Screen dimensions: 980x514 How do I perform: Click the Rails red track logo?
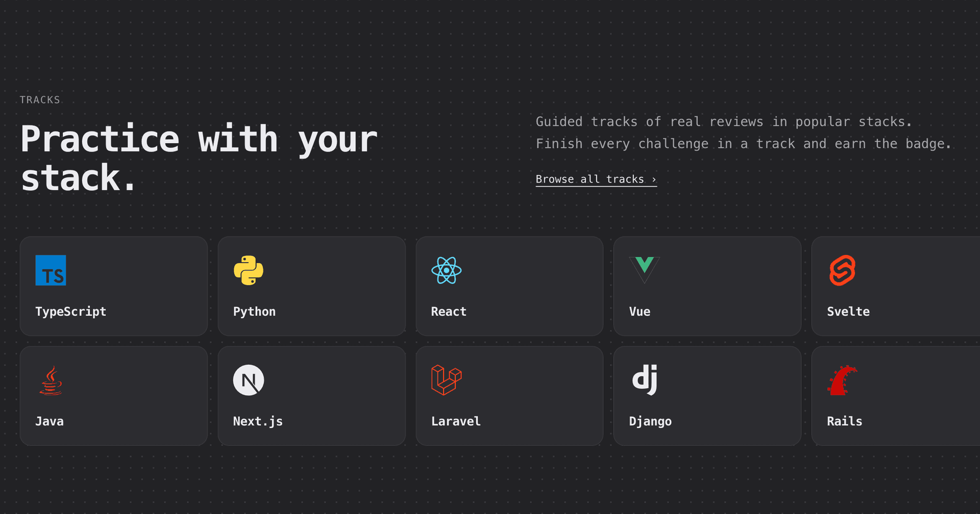pyautogui.click(x=842, y=380)
